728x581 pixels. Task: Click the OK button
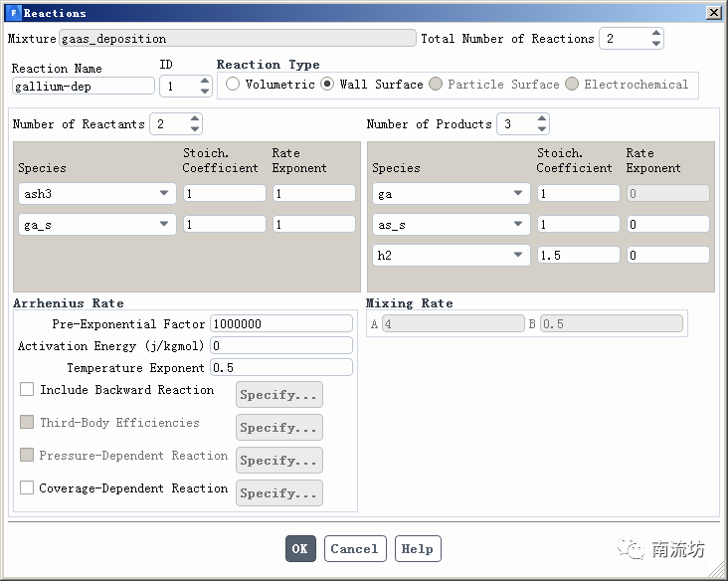click(x=300, y=549)
